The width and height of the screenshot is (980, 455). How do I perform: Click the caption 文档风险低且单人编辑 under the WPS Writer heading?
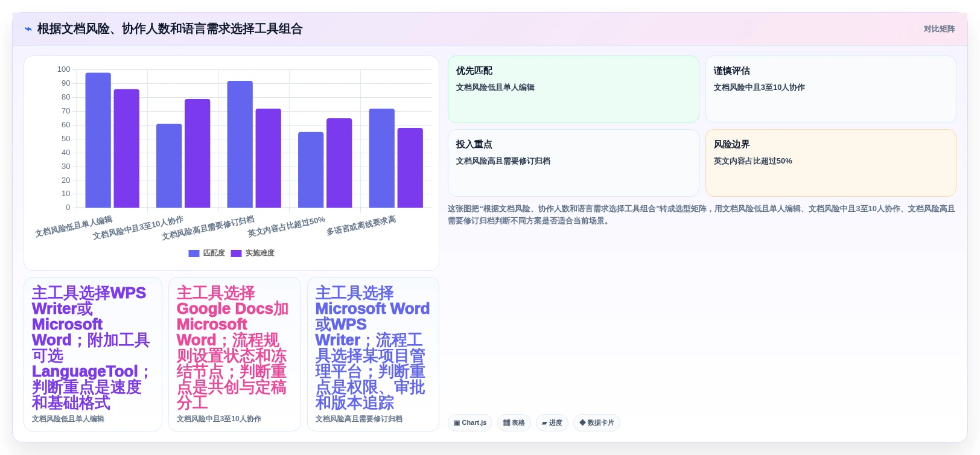click(68, 419)
